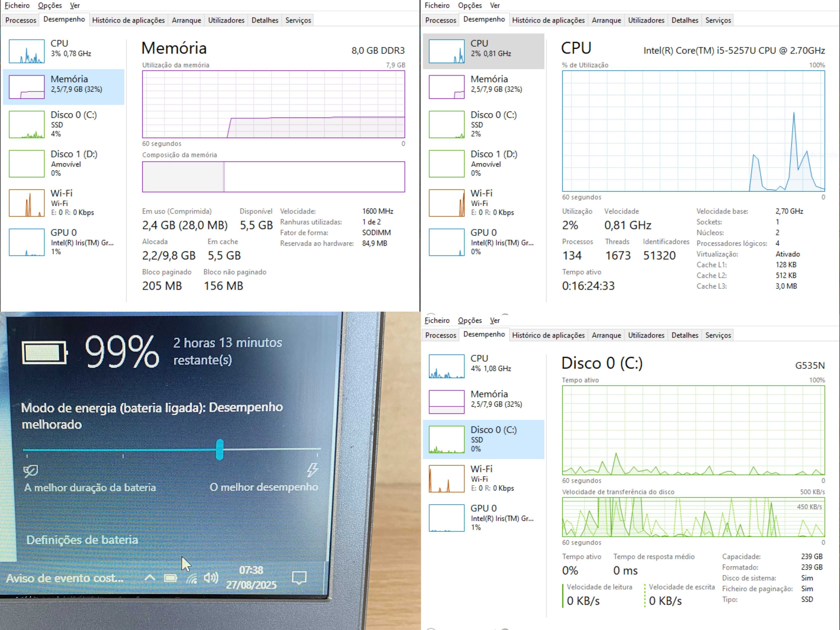Screen dimensions: 840x630
Task: Select GPU 0 in Memória window sidebar
Action: tap(63, 242)
